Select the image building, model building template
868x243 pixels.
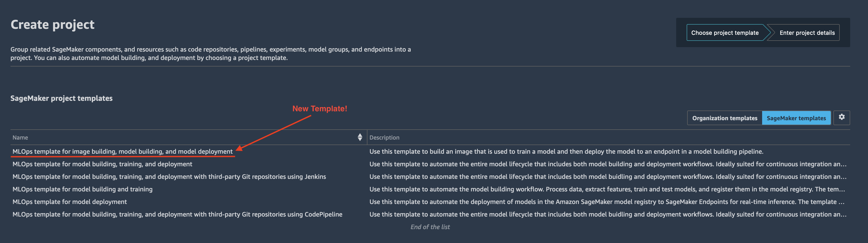(122, 151)
